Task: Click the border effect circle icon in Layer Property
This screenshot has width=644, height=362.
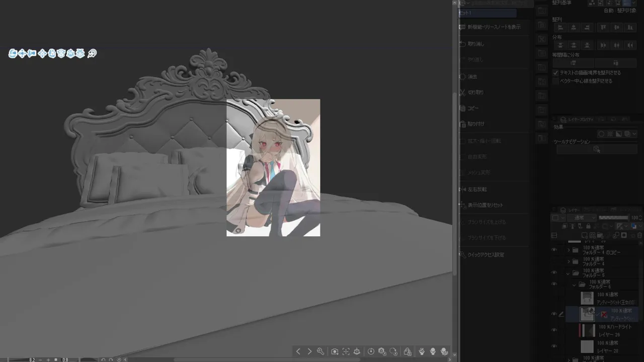Action: pyautogui.click(x=601, y=134)
